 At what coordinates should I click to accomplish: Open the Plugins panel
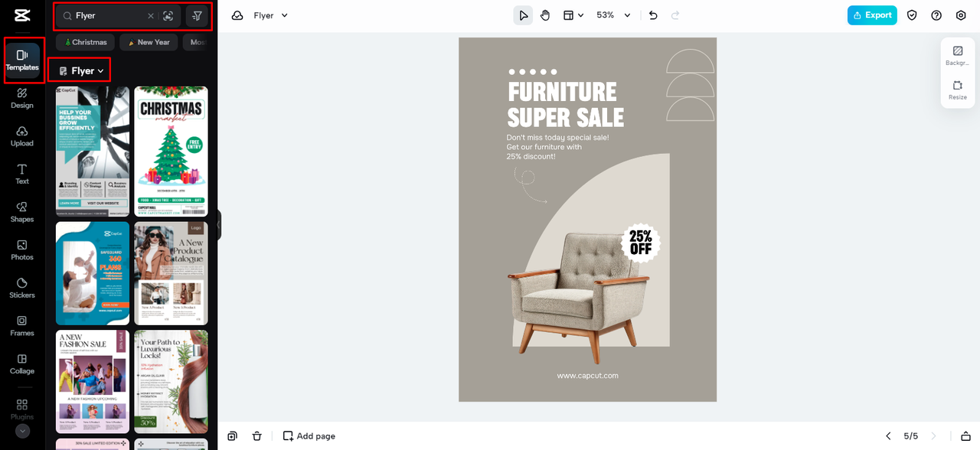click(22, 409)
